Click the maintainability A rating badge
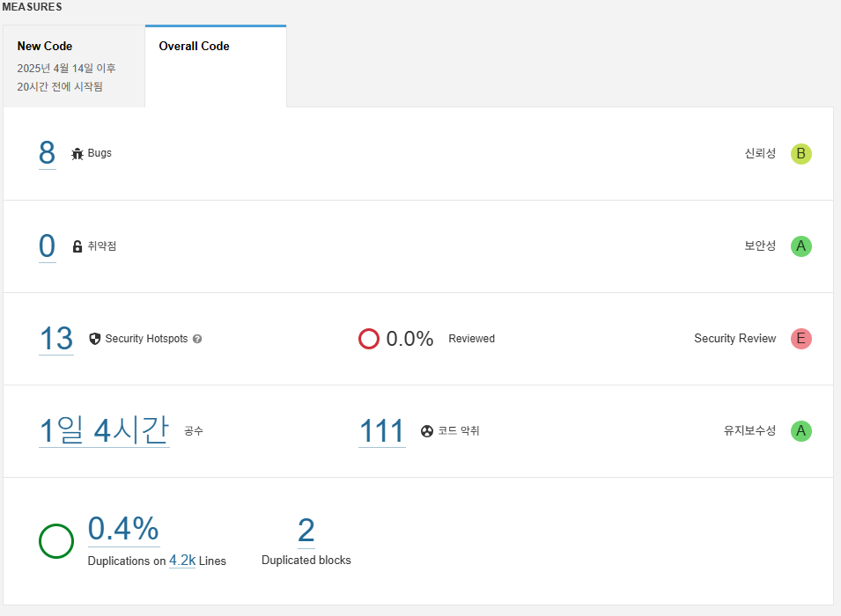841x616 pixels. (800, 431)
